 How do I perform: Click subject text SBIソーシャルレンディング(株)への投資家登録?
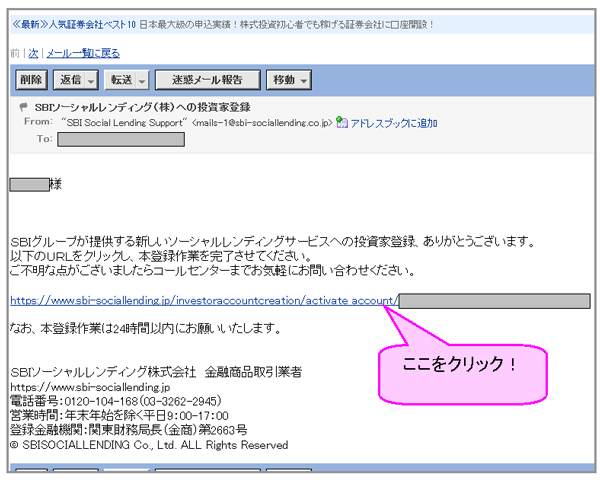tap(142, 107)
